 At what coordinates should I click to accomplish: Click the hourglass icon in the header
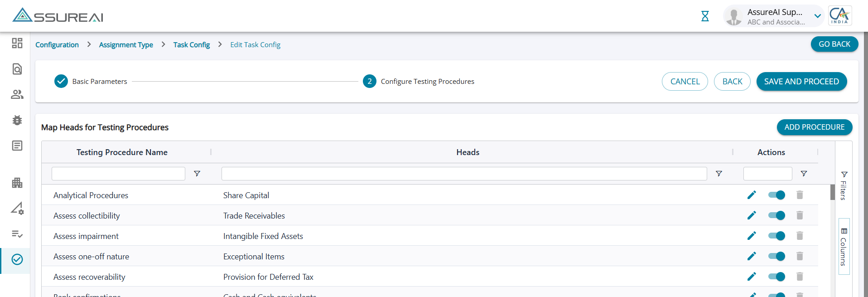click(x=705, y=16)
